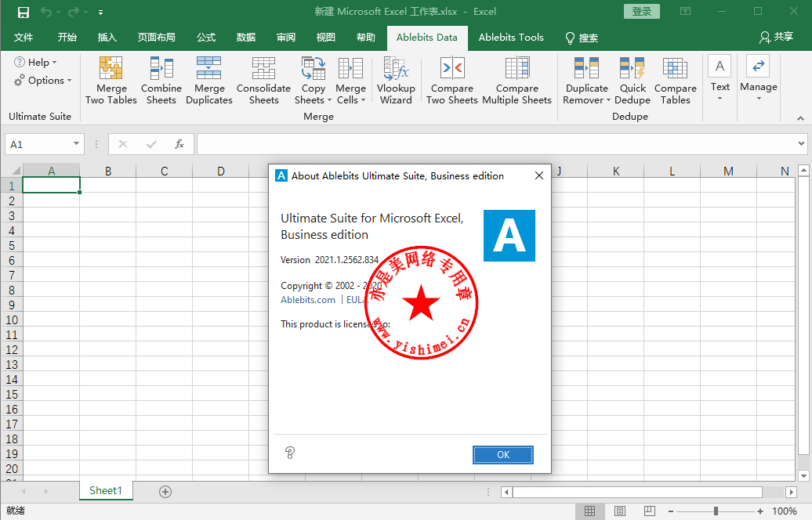
Task: Open Consolidate Sheets tool
Action: [263, 81]
